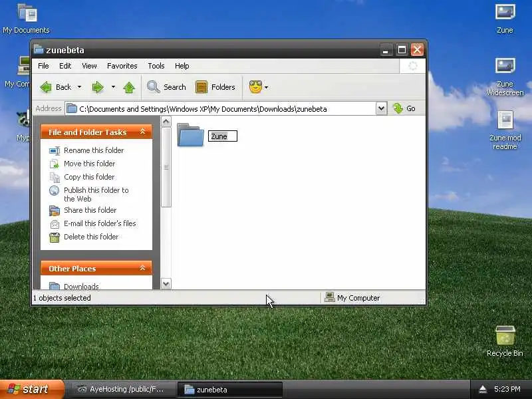The image size is (532, 399).
Task: Select the Zune mod readme desktop icon
Action: click(x=505, y=120)
